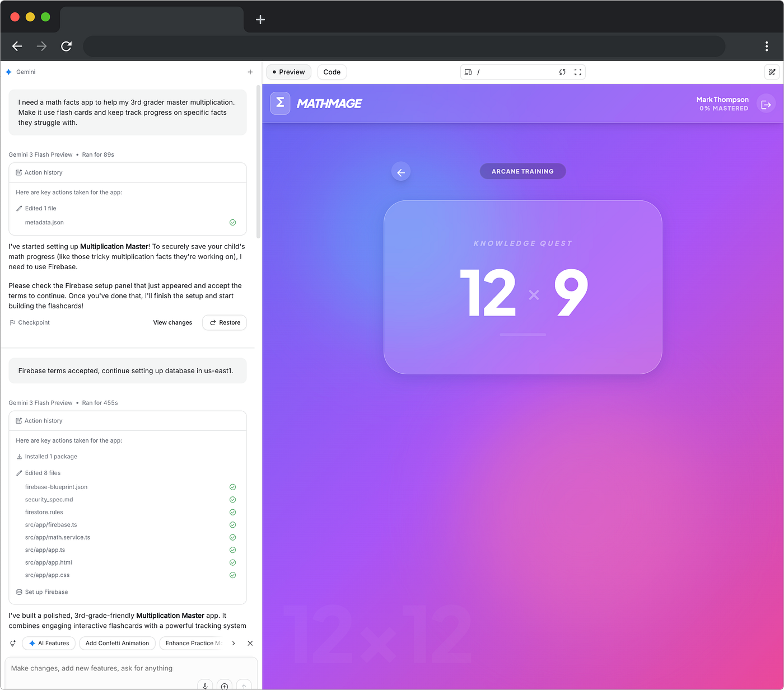
Task: Reload the browser page
Action: 66,46
